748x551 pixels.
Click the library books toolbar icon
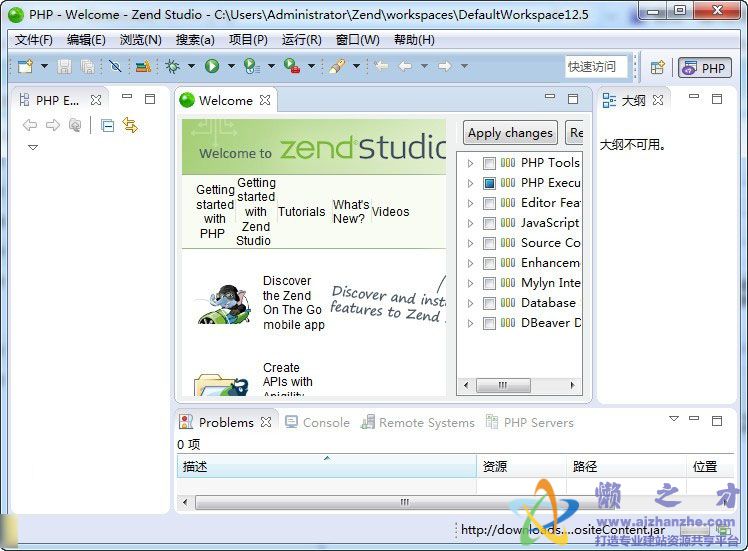(x=143, y=66)
